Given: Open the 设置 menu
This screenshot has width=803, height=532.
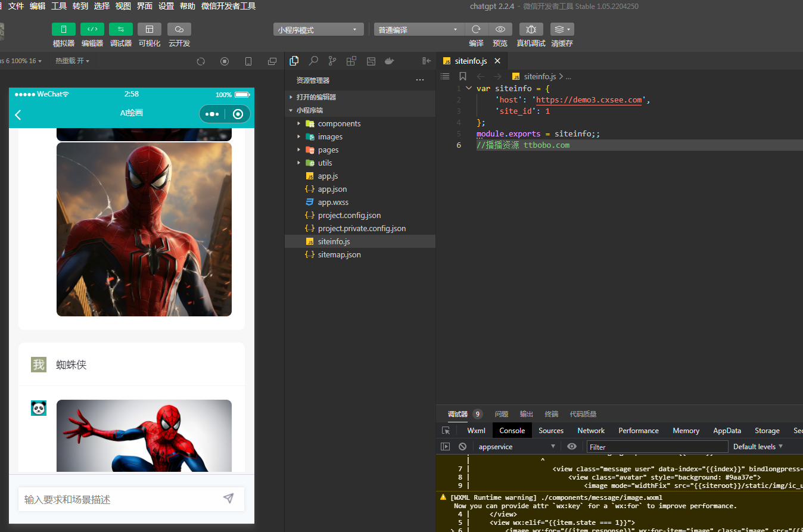Looking at the screenshot, I should tap(166, 6).
